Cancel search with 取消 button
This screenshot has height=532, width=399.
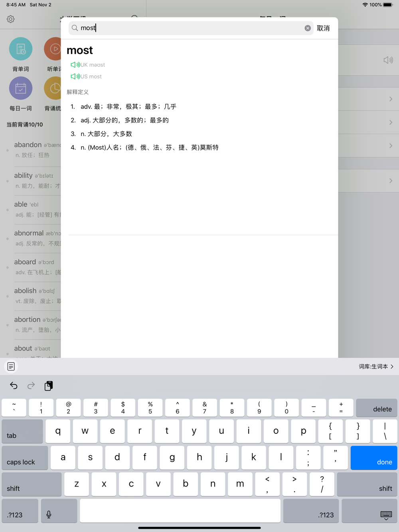tap(323, 28)
